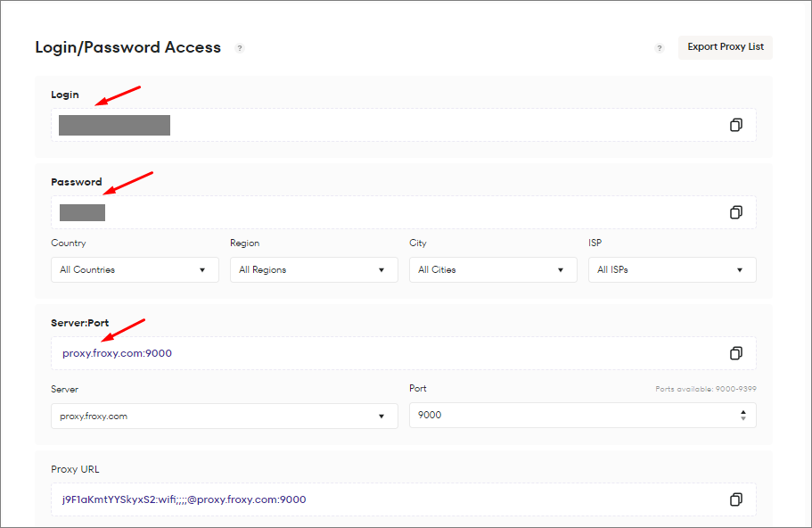Image resolution: width=812 pixels, height=528 pixels.
Task: Click the Export Proxy List button
Action: (725, 47)
